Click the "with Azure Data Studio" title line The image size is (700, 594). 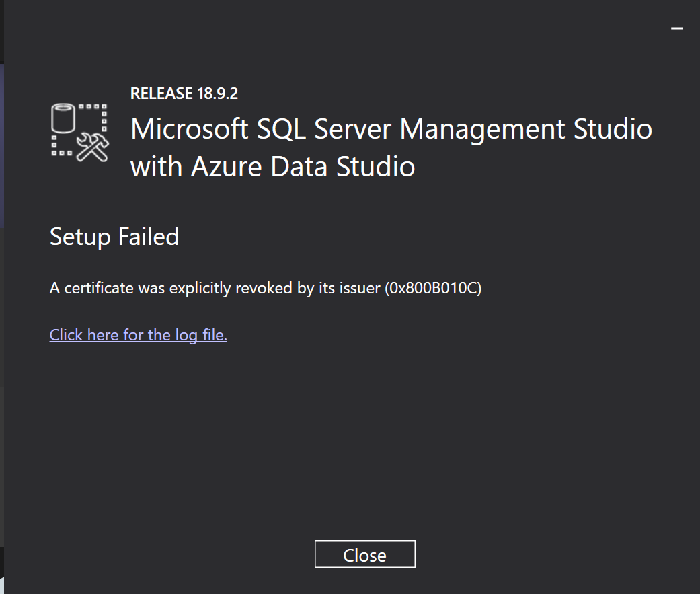(272, 166)
